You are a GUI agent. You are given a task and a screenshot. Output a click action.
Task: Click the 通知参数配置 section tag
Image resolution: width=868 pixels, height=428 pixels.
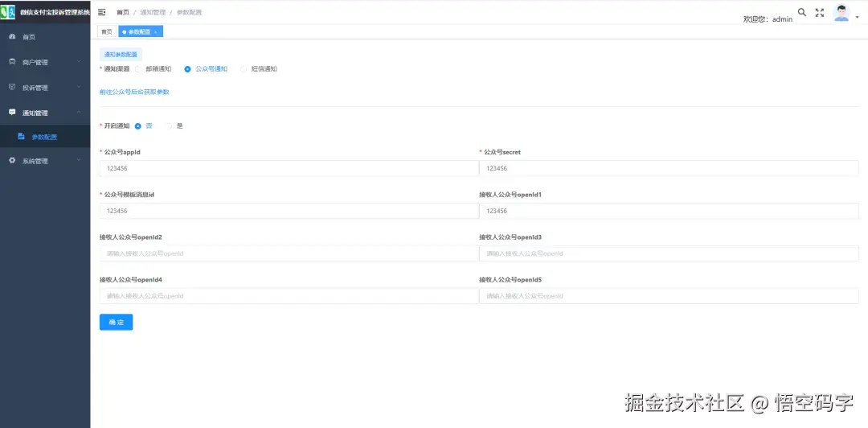point(121,55)
